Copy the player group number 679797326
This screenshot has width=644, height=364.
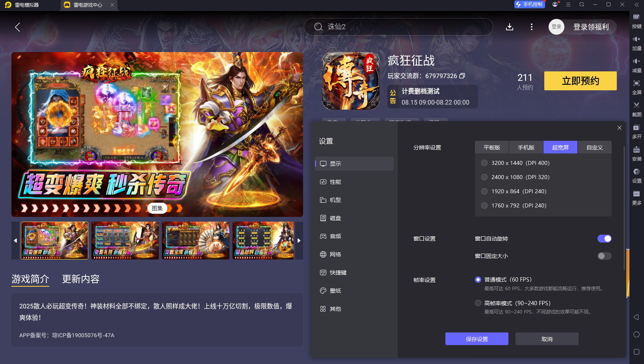(462, 76)
